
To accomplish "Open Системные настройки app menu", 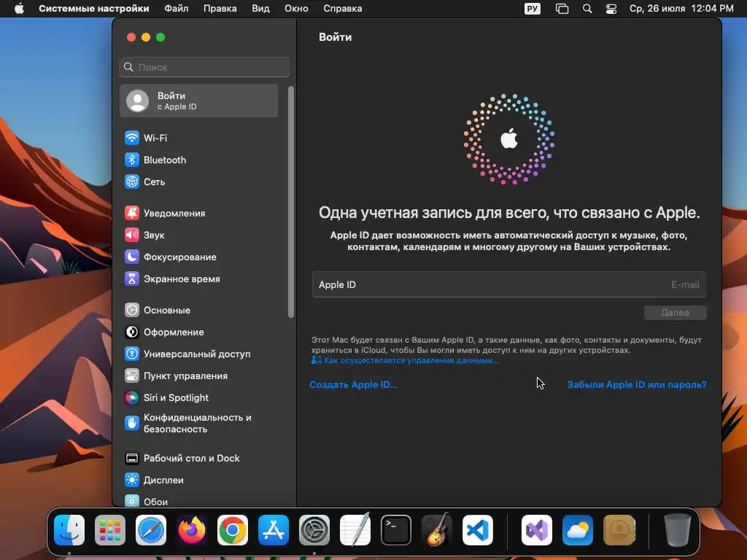I will [x=94, y=9].
